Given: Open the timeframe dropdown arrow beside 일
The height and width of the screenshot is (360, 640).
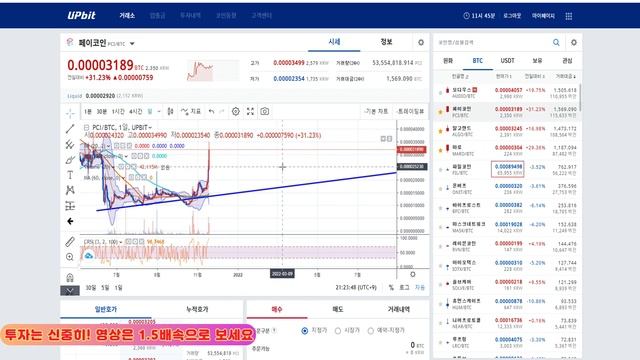Looking at the screenshot, I should coord(159,111).
